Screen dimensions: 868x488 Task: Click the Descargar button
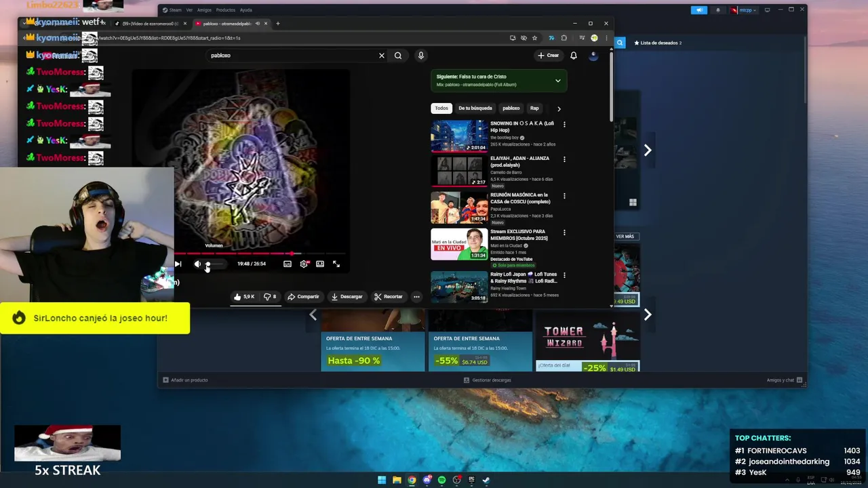pos(347,296)
